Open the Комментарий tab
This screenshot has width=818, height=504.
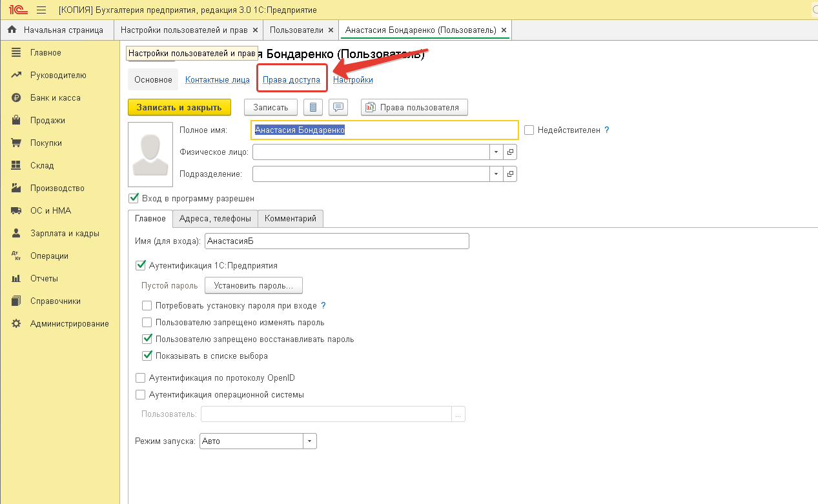(x=291, y=219)
